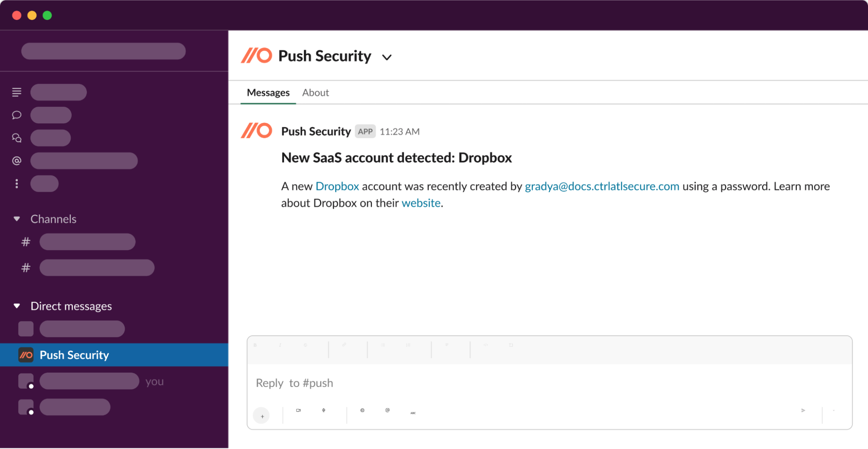
Task: Insert bulleted list in composer
Action: click(x=383, y=345)
